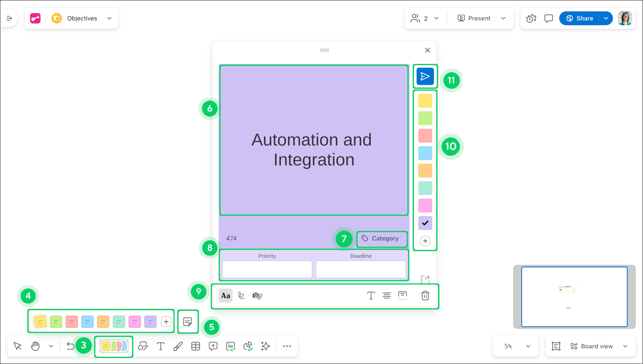This screenshot has width=643, height=364.
Task: Delete the note with the trash icon
Action: (x=425, y=296)
